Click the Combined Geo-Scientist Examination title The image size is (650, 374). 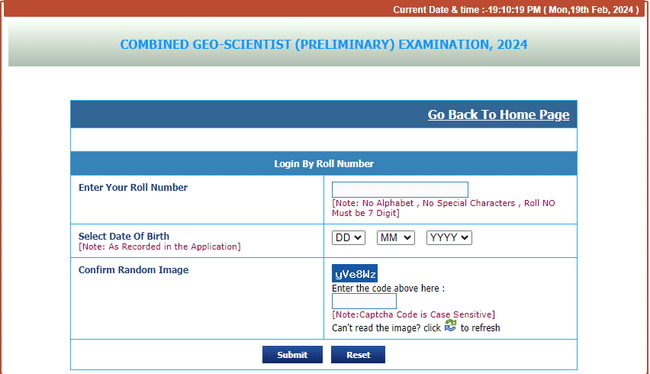click(x=324, y=44)
